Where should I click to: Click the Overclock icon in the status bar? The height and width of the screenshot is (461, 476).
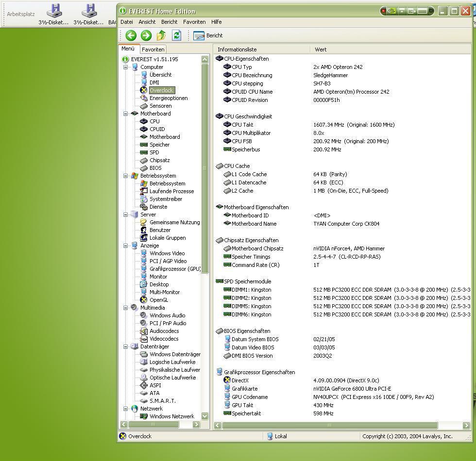coord(122,436)
